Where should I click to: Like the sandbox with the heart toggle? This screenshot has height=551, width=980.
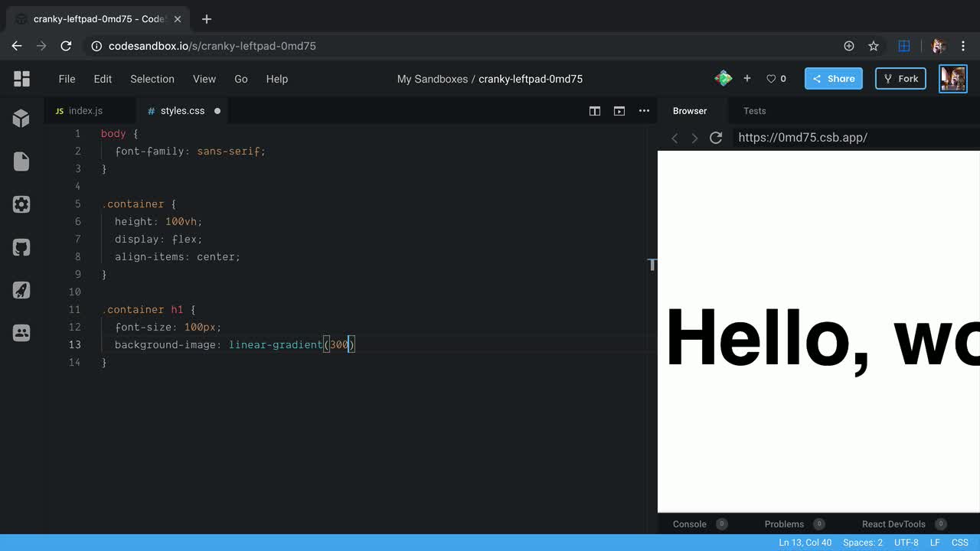pyautogui.click(x=772, y=78)
